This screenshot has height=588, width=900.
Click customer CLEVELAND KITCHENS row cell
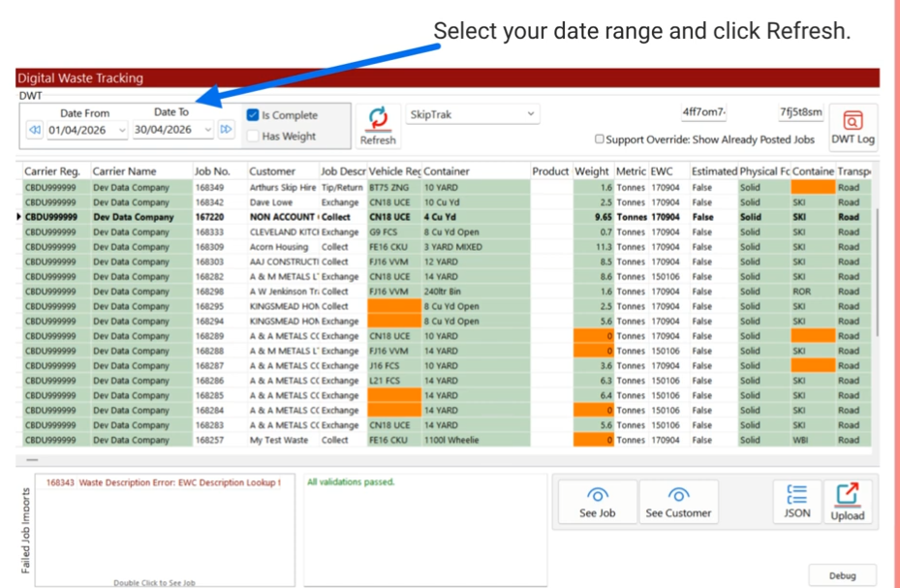click(283, 232)
